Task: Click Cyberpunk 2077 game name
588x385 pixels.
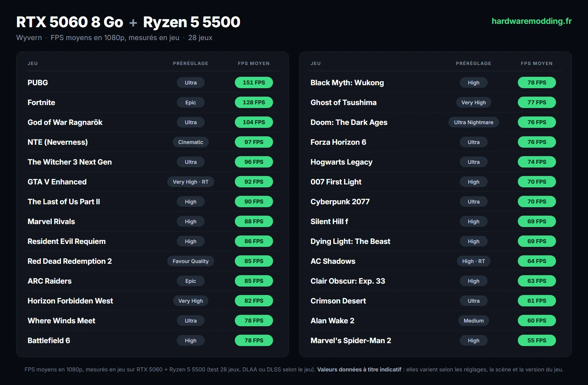Action: tap(340, 202)
